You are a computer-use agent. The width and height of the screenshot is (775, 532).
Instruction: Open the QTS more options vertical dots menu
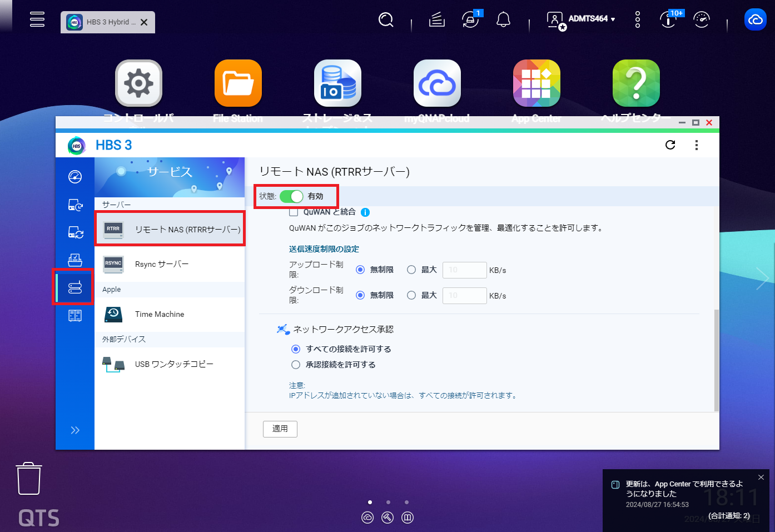[x=638, y=19]
